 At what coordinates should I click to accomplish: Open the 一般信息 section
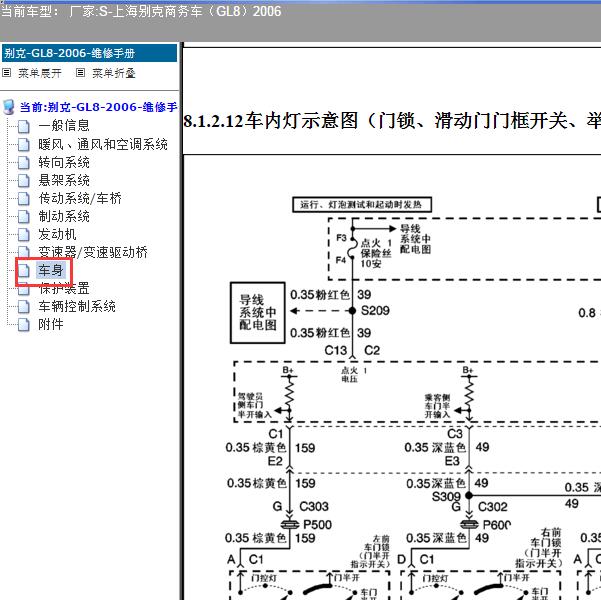(x=64, y=125)
